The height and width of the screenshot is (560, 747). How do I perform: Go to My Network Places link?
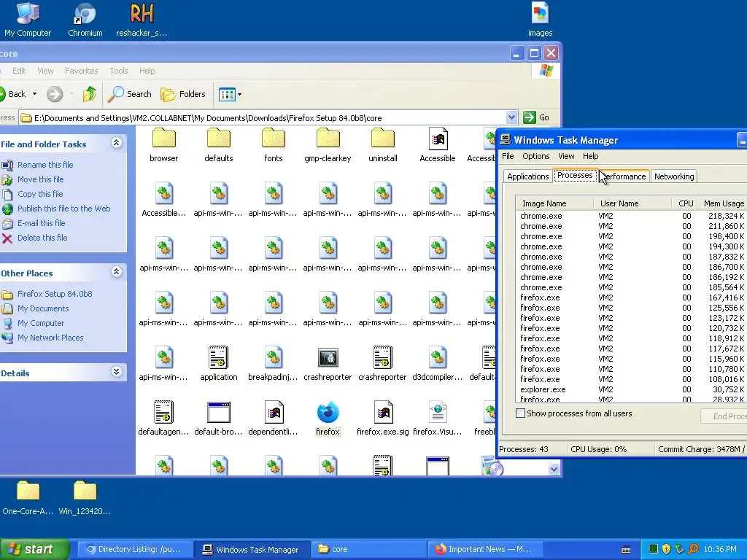tap(50, 338)
